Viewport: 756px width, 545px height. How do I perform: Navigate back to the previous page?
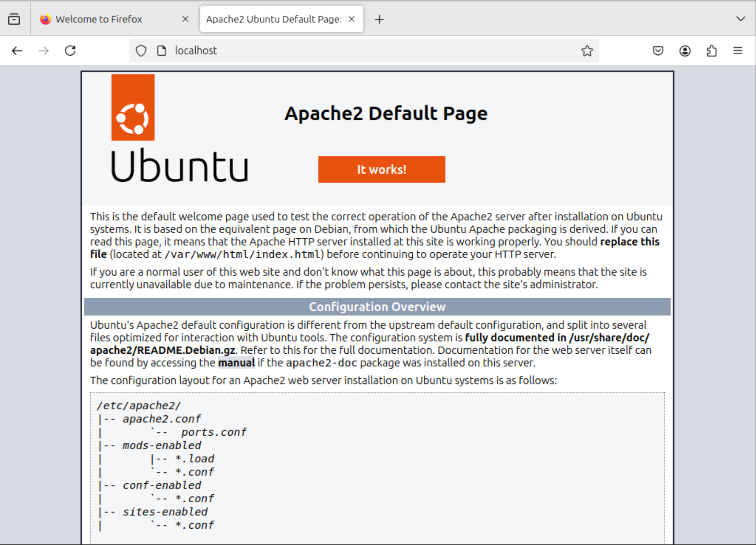coord(17,50)
